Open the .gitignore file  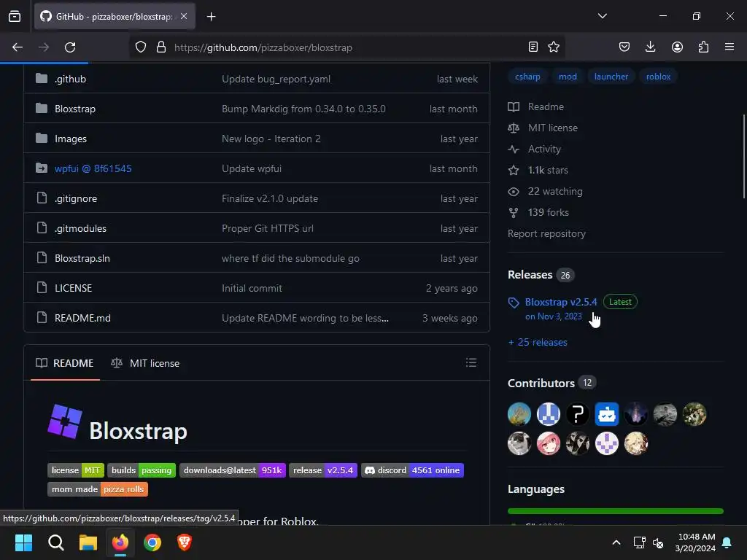click(76, 198)
